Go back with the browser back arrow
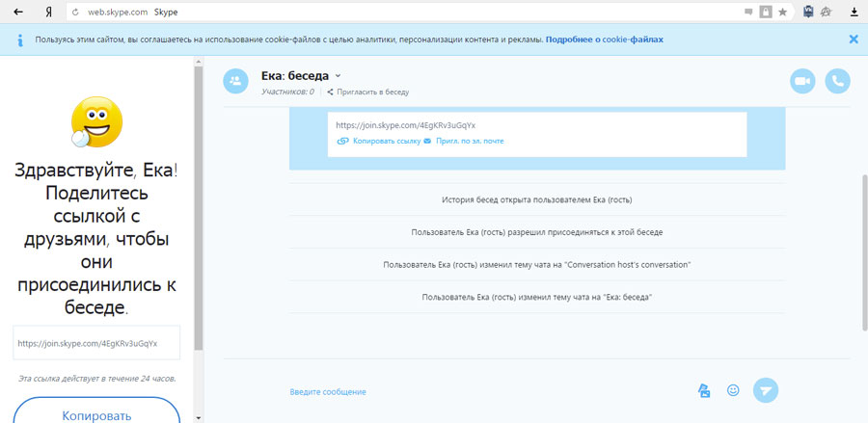This screenshot has width=868, height=423. 18,13
